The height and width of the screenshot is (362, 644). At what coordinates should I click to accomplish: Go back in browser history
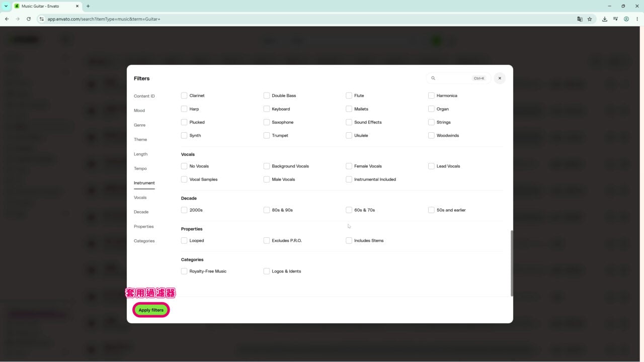(x=7, y=19)
